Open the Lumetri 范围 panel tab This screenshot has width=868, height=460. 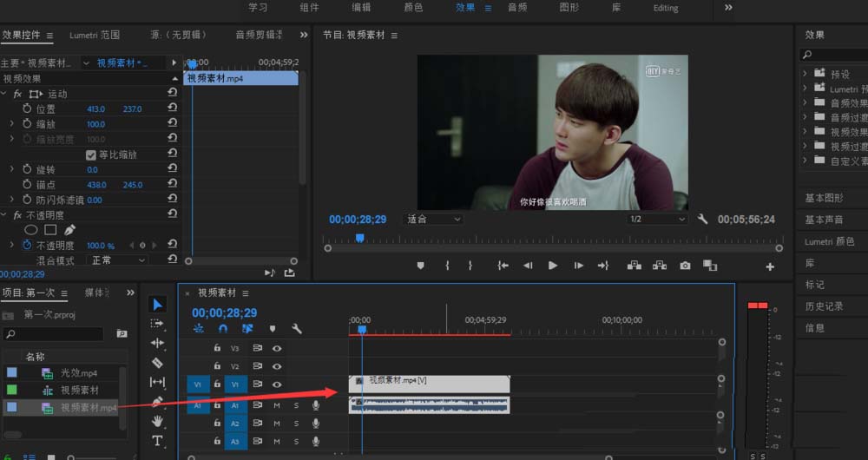[x=94, y=35]
